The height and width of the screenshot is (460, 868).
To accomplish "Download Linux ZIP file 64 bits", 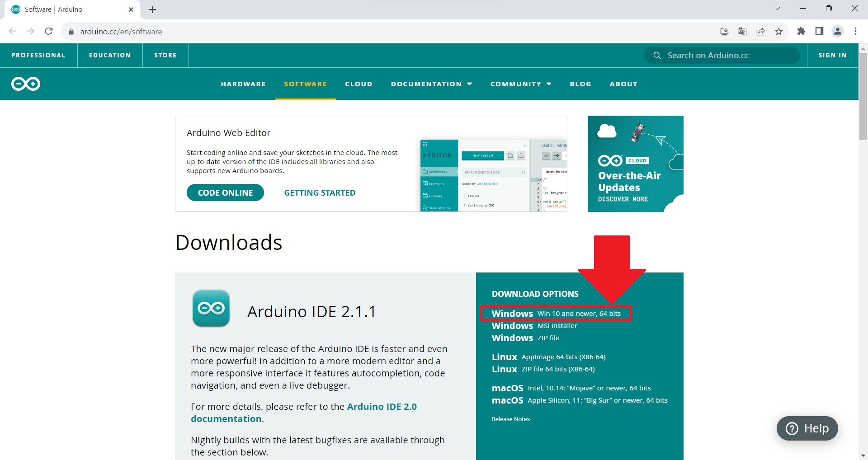I will (543, 369).
